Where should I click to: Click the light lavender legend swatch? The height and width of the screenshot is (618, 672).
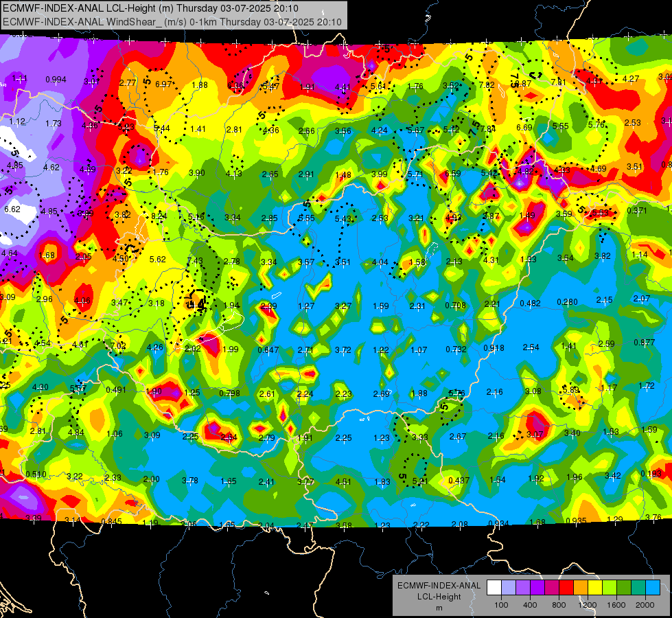point(509,588)
